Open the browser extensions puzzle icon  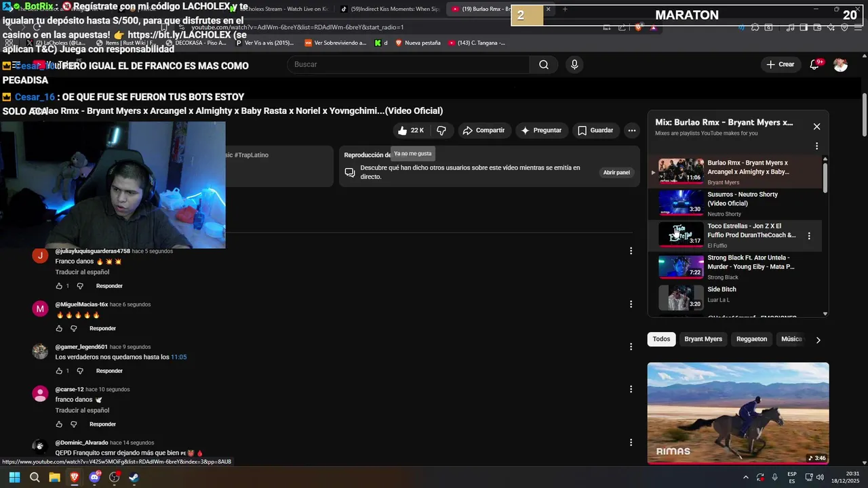755,27
